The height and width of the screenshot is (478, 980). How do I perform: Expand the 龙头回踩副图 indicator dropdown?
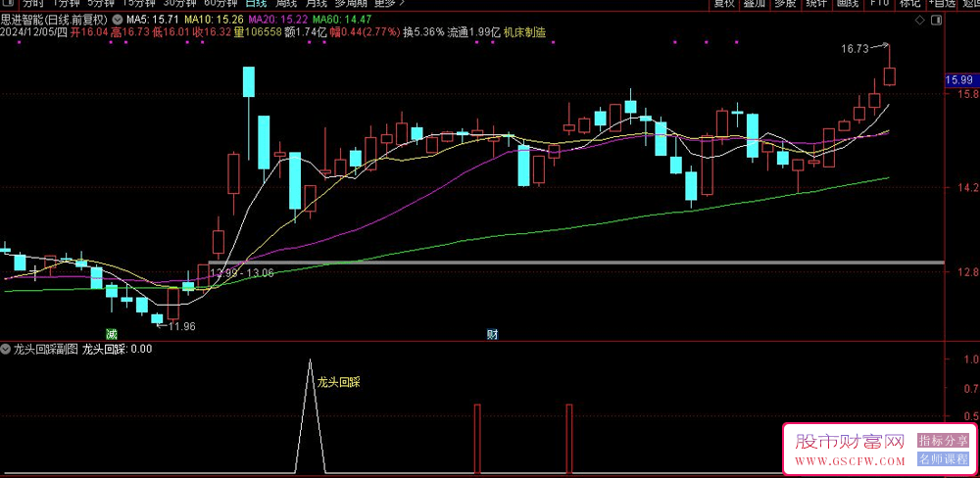click(x=6, y=350)
